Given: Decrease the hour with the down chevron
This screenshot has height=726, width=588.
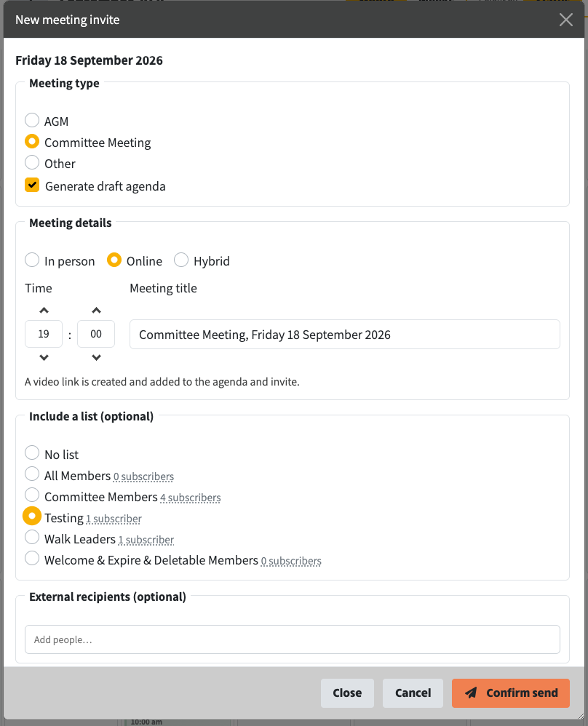Looking at the screenshot, I should pyautogui.click(x=44, y=357).
